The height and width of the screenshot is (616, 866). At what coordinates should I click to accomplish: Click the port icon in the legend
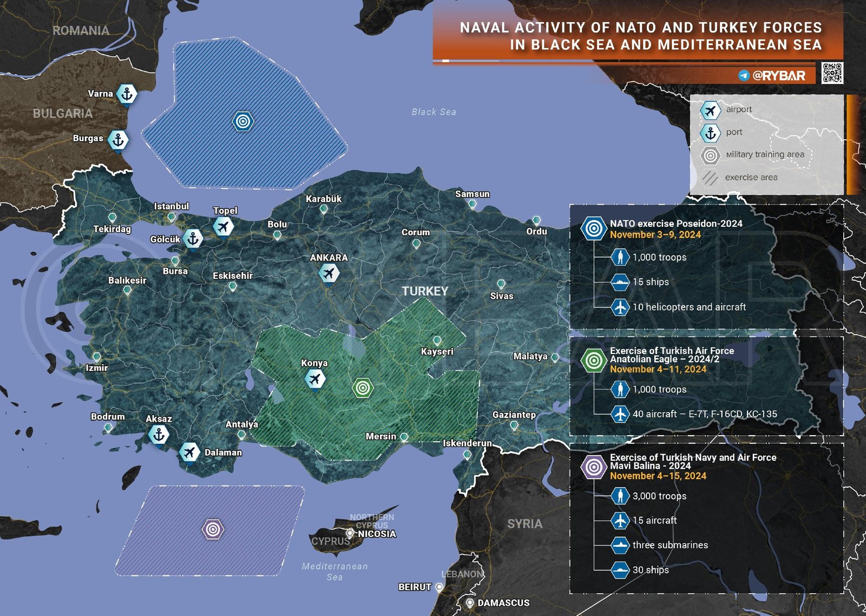coord(710,133)
